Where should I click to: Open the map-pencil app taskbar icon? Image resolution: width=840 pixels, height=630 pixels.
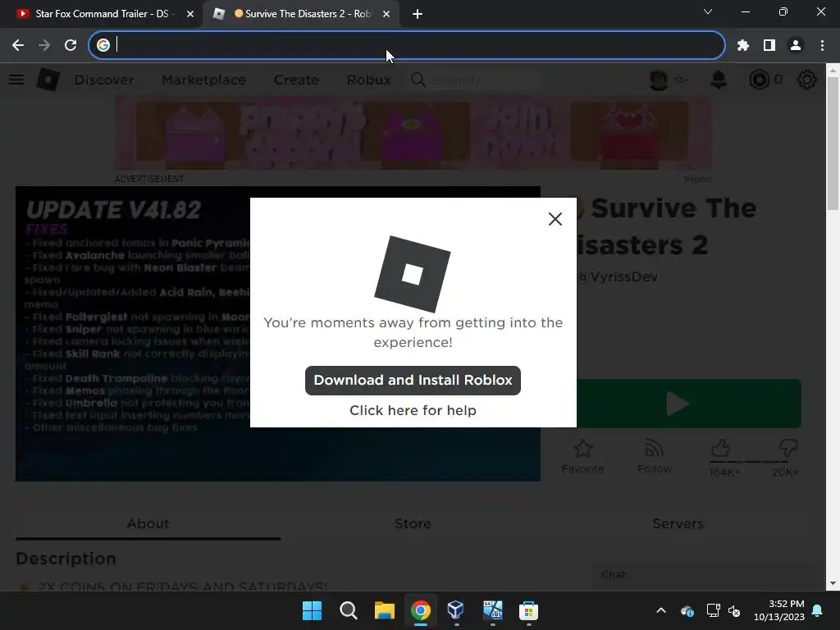click(492, 610)
